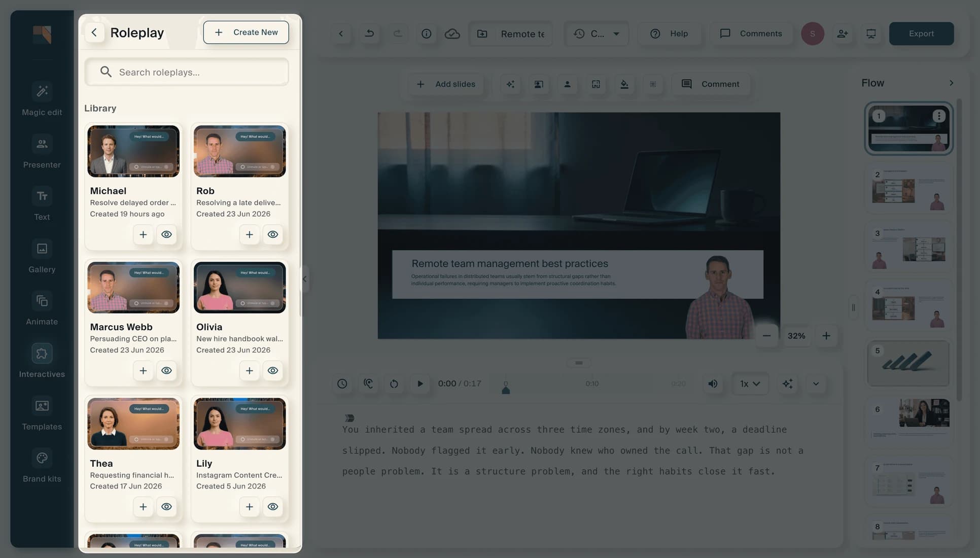The height and width of the screenshot is (558, 980).
Task: Collapse the Flow panel
Action: (x=951, y=83)
